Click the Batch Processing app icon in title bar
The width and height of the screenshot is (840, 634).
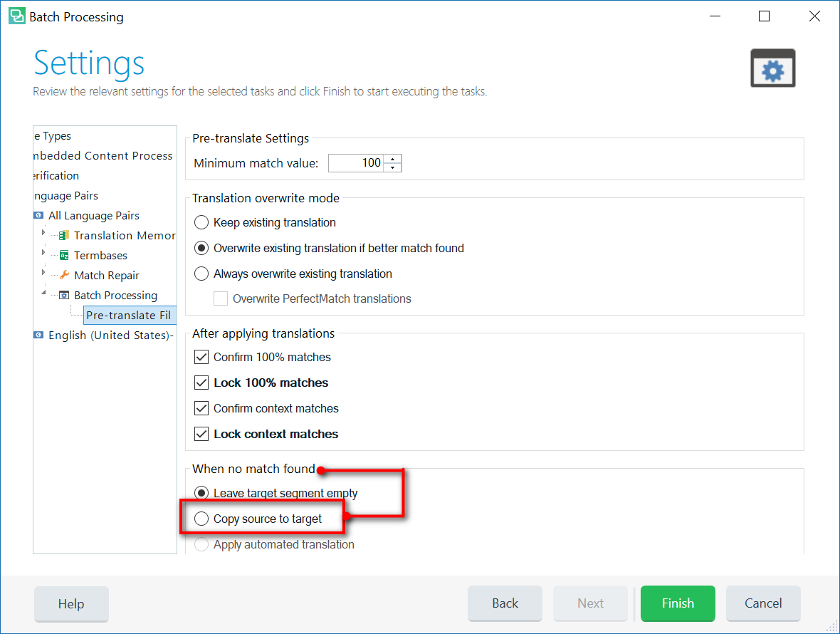point(16,16)
